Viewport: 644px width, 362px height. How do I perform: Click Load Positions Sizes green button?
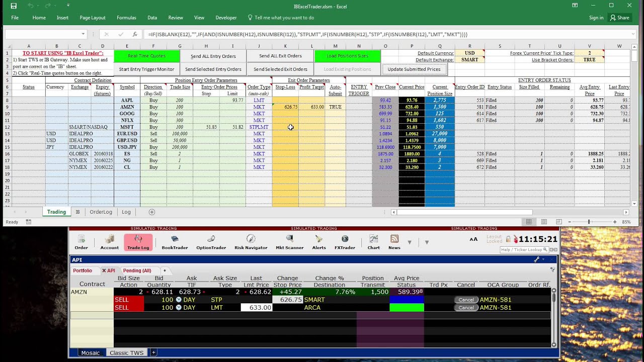pos(347,56)
